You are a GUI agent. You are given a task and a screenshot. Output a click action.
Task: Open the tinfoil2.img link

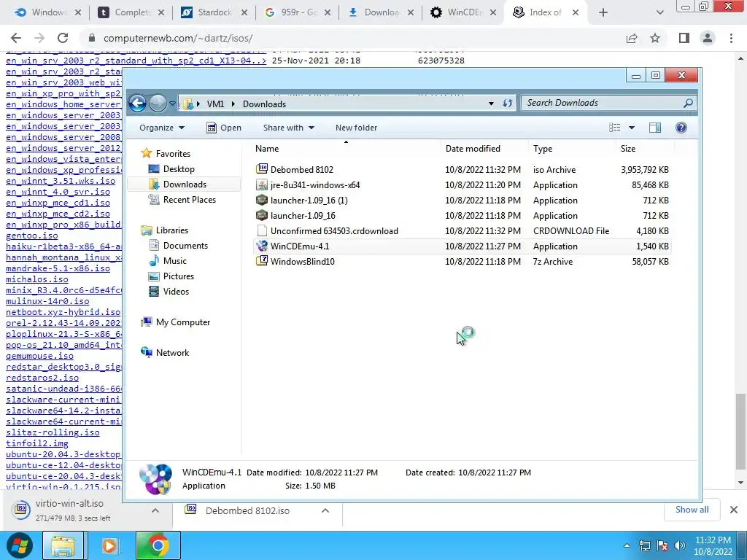pos(37,443)
